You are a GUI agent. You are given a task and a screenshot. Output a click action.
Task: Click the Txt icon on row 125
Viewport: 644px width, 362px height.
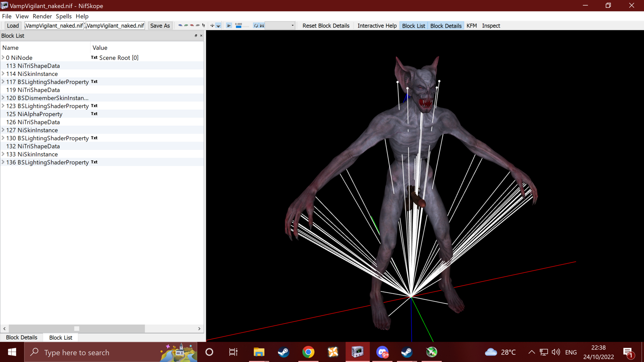tap(94, 114)
